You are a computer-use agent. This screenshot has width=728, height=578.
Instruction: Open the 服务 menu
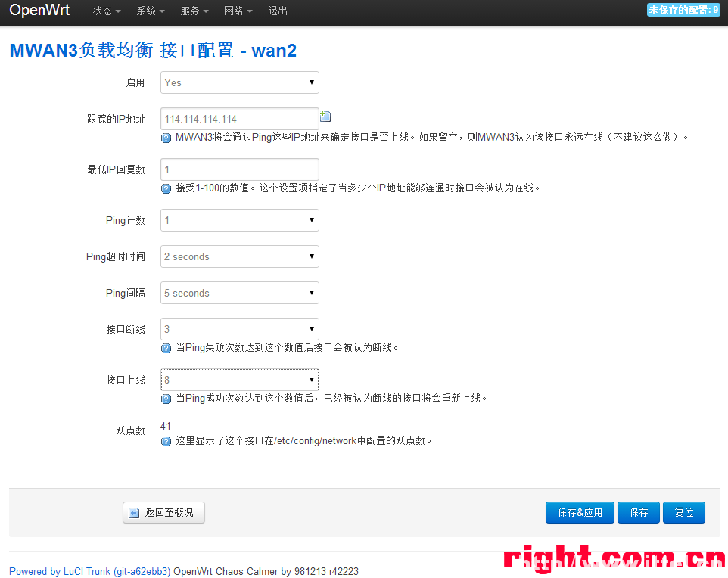194,11
